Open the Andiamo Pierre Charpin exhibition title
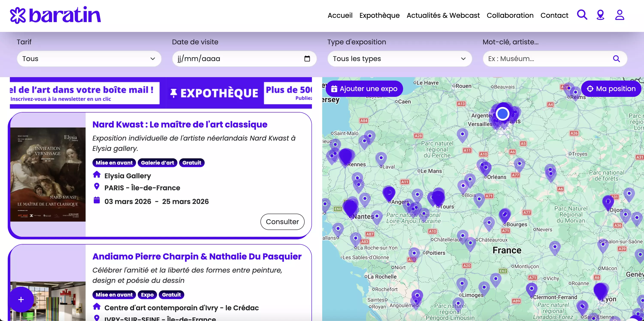 (x=197, y=256)
